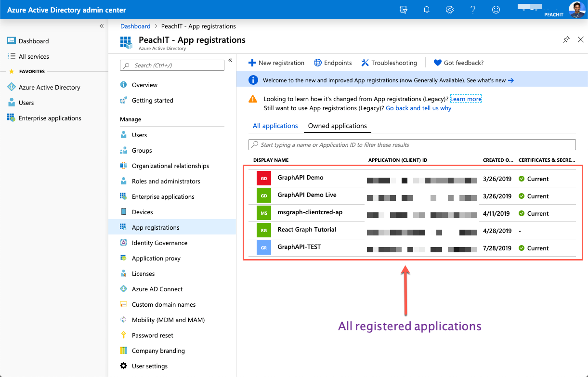Pin the App registrations blade
This screenshot has width=588, height=377.
tap(566, 39)
